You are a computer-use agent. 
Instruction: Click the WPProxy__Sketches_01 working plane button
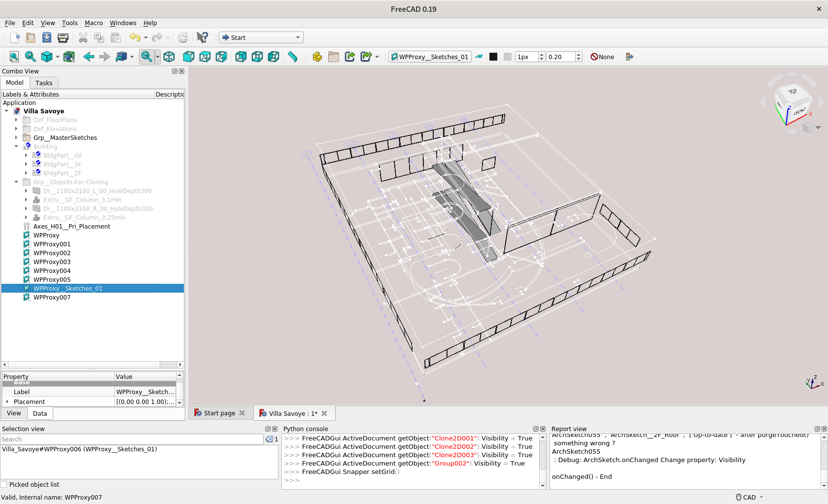[429, 57]
